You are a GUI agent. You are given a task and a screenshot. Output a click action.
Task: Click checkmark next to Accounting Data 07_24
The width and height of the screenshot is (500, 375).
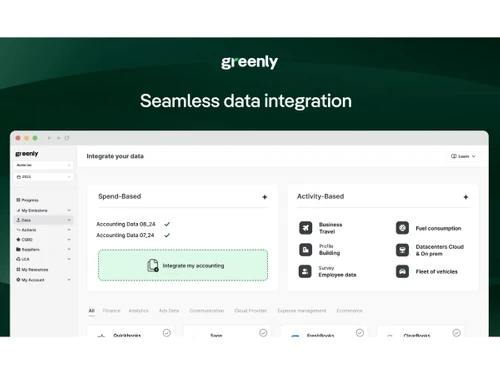tap(167, 235)
